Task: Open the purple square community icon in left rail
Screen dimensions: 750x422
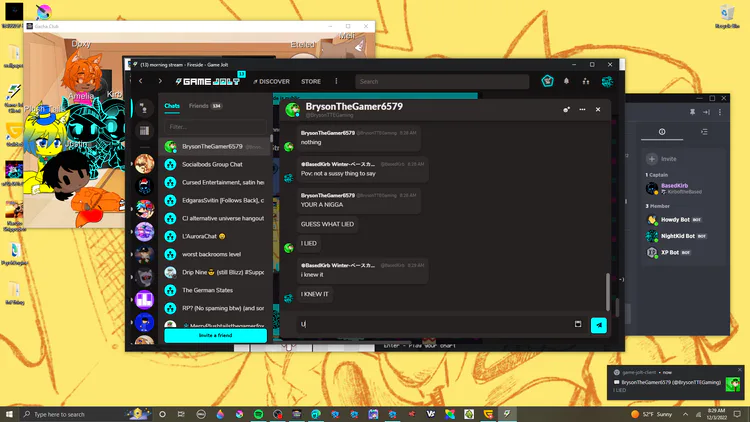Action: pyautogui.click(x=144, y=300)
